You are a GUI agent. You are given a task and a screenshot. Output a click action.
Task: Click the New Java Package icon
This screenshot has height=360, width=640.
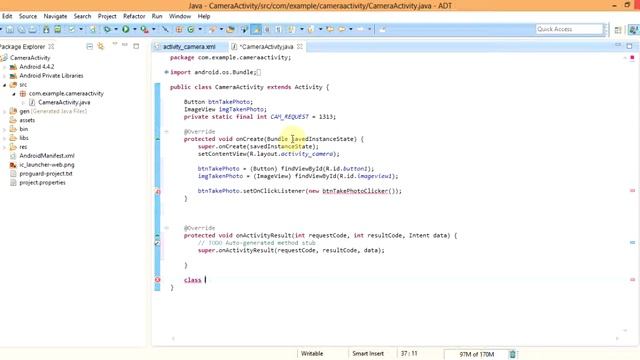coord(179,29)
